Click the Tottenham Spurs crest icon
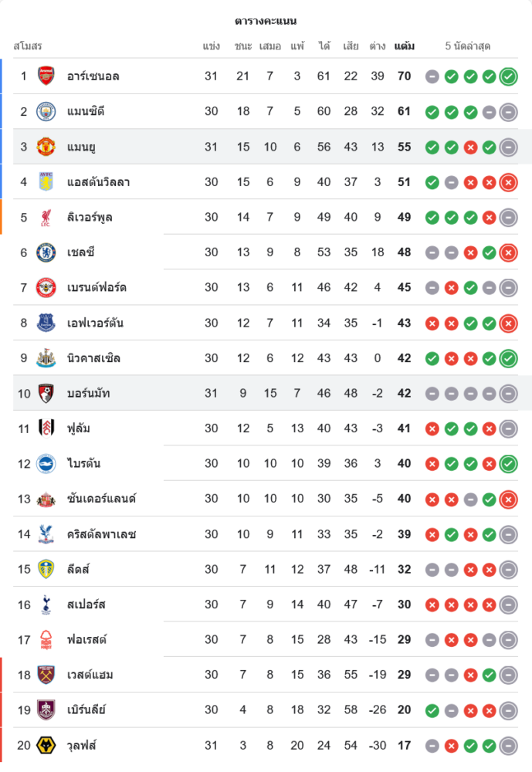 point(46,604)
